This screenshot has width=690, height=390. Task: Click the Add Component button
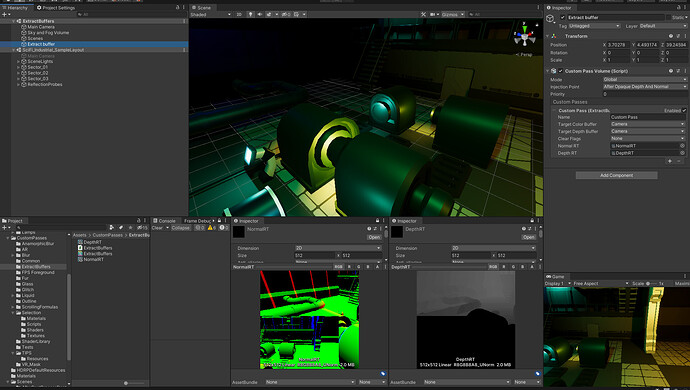(617, 175)
